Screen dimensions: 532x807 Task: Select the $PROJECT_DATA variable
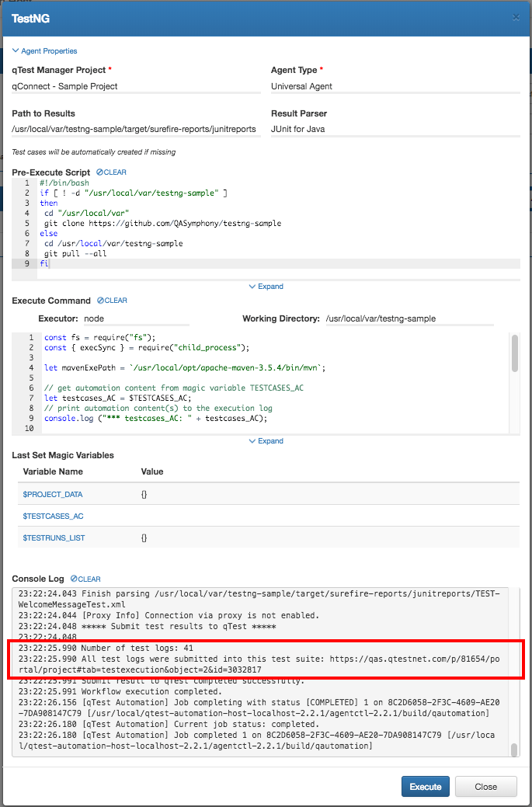pyautogui.click(x=53, y=494)
